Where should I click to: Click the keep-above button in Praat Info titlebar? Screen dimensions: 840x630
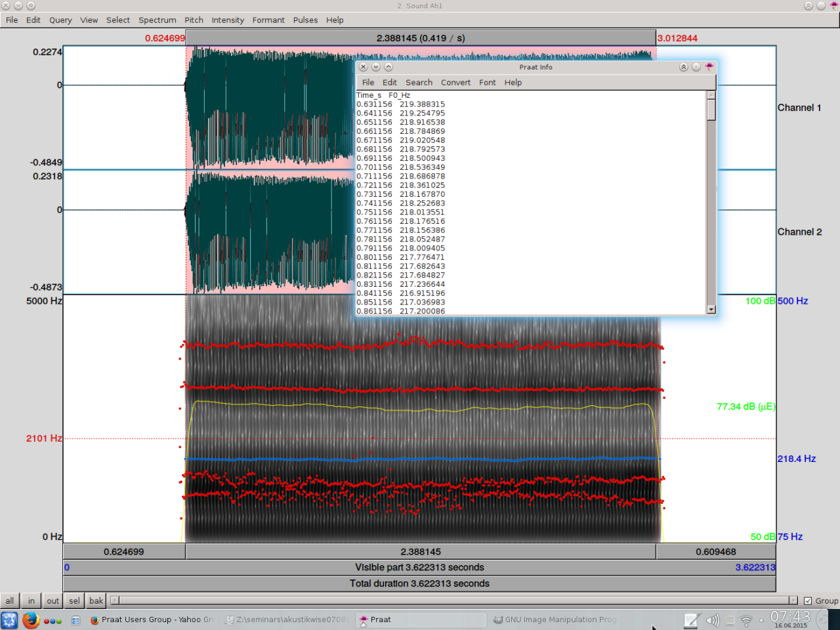click(x=683, y=67)
